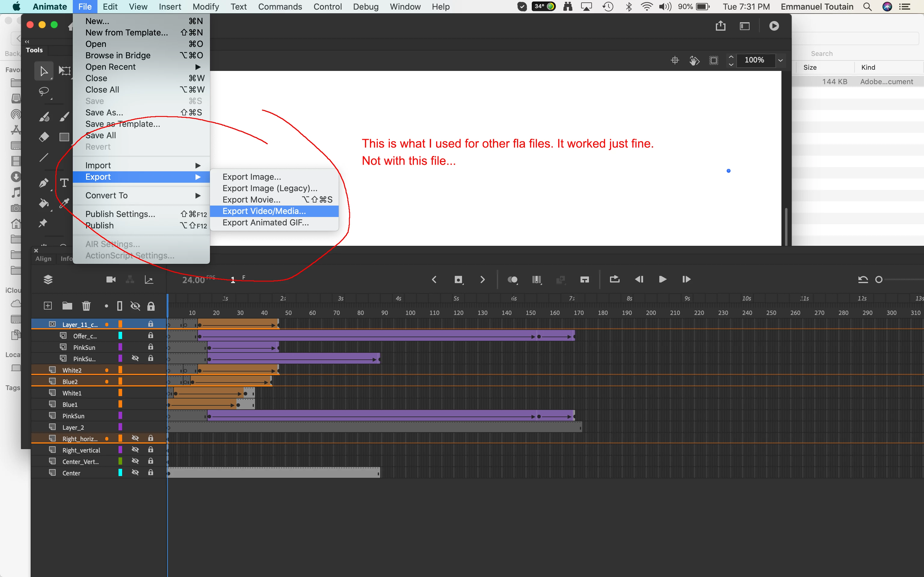Show the hidden Right_vertical layer
Image resolution: width=924 pixels, height=577 pixels.
(135, 450)
